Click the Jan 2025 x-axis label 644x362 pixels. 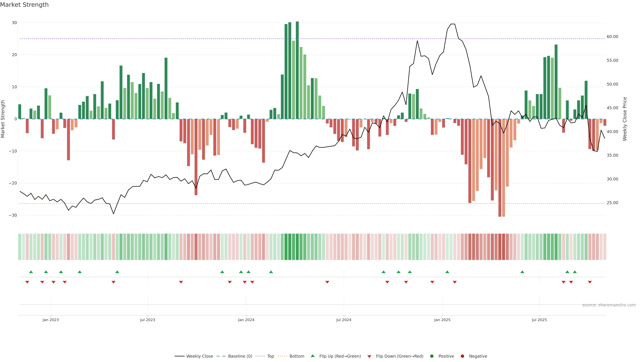tap(442, 320)
